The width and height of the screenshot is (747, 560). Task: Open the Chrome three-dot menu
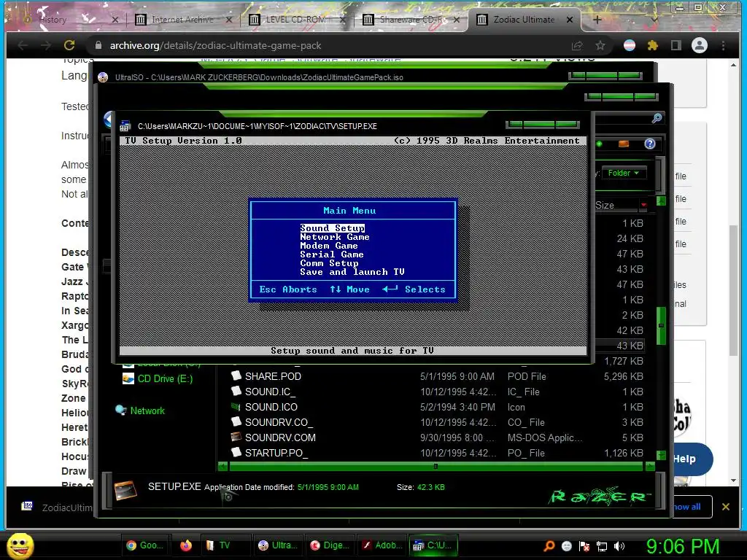[x=723, y=45]
